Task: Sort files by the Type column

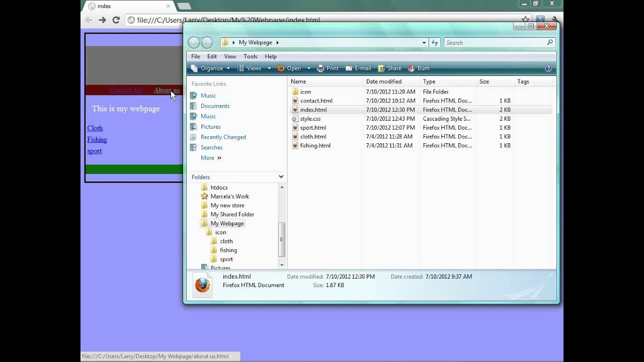Action: pos(448,81)
